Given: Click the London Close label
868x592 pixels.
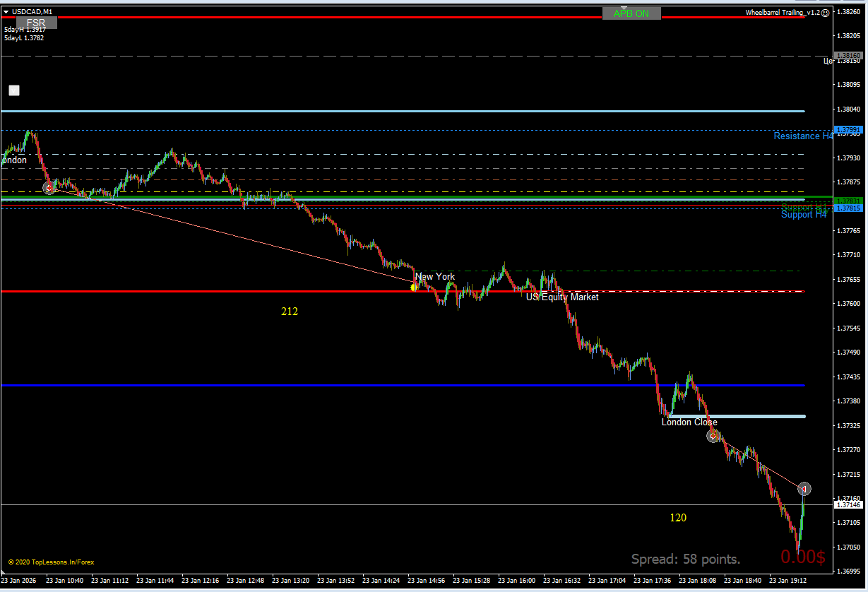Looking at the screenshot, I should 689,422.
